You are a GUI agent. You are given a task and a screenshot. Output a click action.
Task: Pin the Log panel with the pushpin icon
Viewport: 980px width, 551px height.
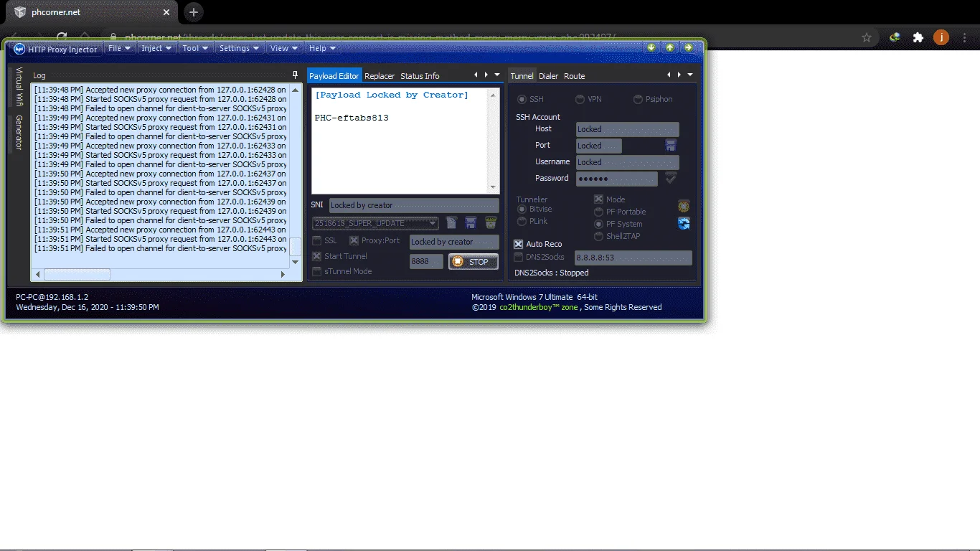point(295,75)
